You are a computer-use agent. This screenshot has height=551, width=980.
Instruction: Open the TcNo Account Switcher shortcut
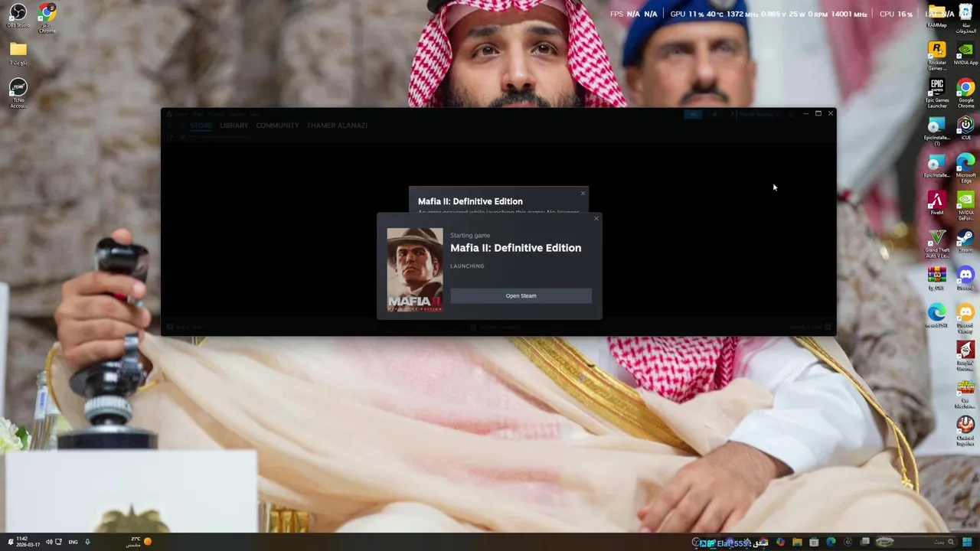click(18, 93)
